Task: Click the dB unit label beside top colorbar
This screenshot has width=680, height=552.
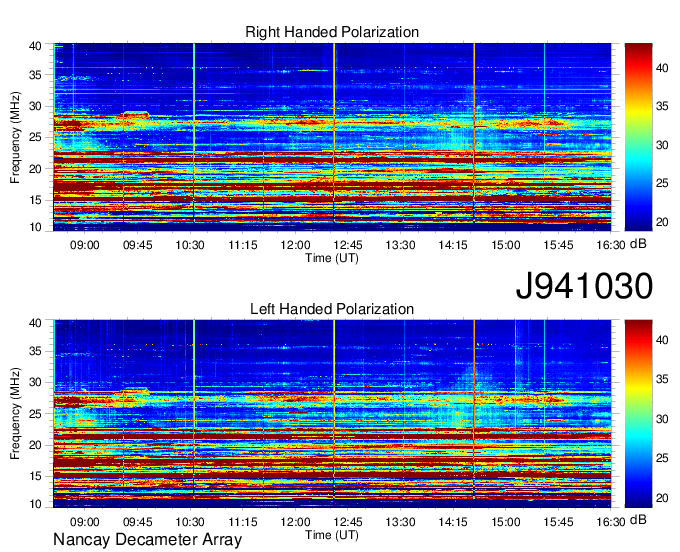Action: 638,244
